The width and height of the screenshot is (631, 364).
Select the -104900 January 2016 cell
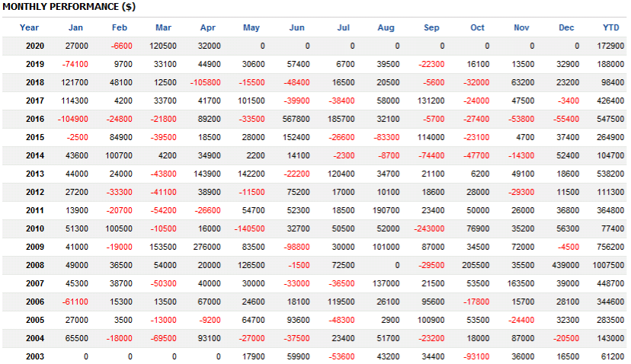click(72, 119)
